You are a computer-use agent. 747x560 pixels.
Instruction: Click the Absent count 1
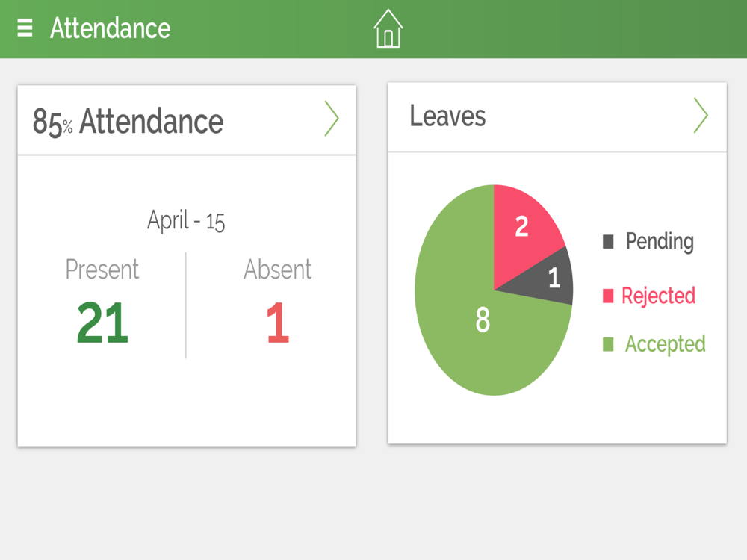coord(278,323)
